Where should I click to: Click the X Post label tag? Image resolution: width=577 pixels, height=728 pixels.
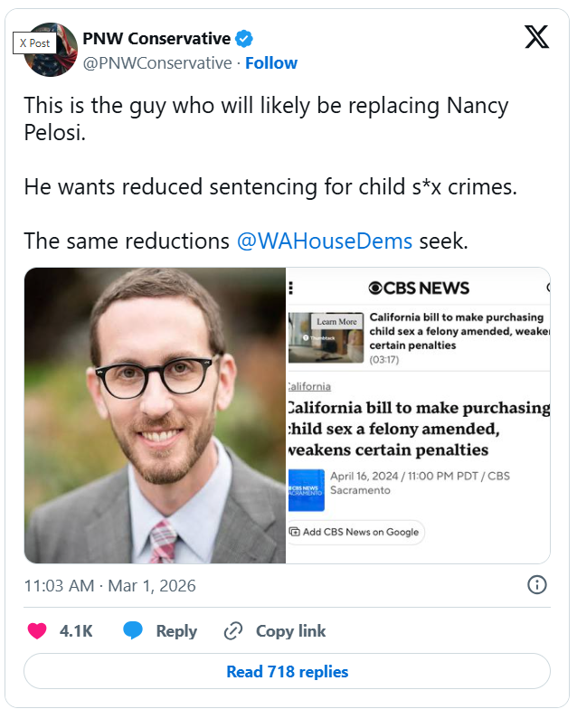[x=36, y=43]
